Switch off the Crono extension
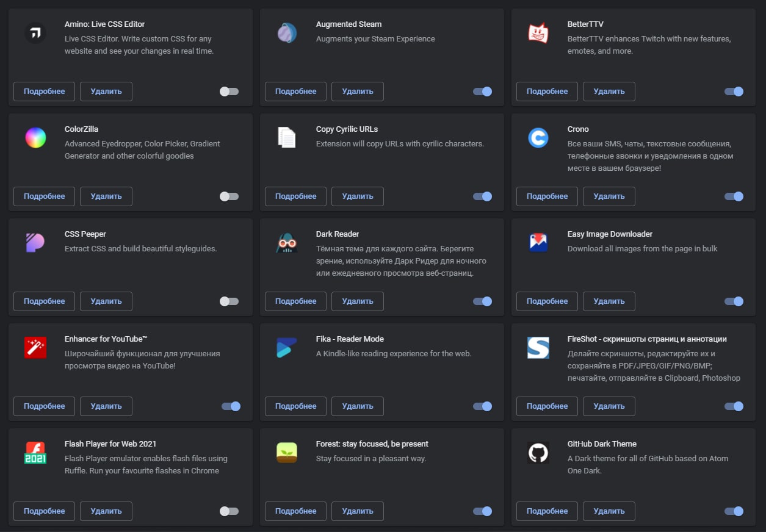Viewport: 766px width, 532px height. point(734,196)
